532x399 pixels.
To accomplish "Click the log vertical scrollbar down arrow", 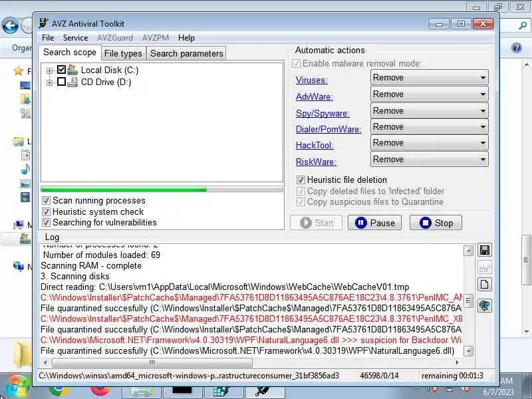I will tap(469, 351).
